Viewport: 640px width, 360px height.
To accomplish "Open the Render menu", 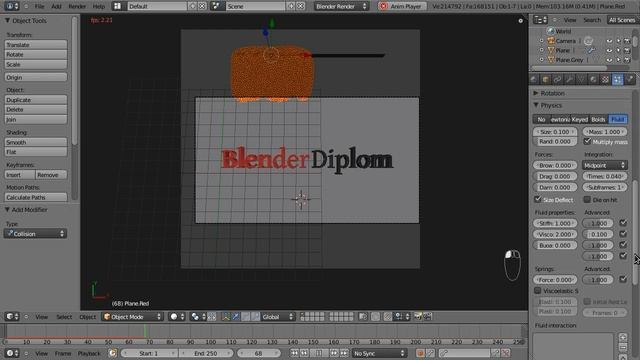I will [x=77, y=6].
